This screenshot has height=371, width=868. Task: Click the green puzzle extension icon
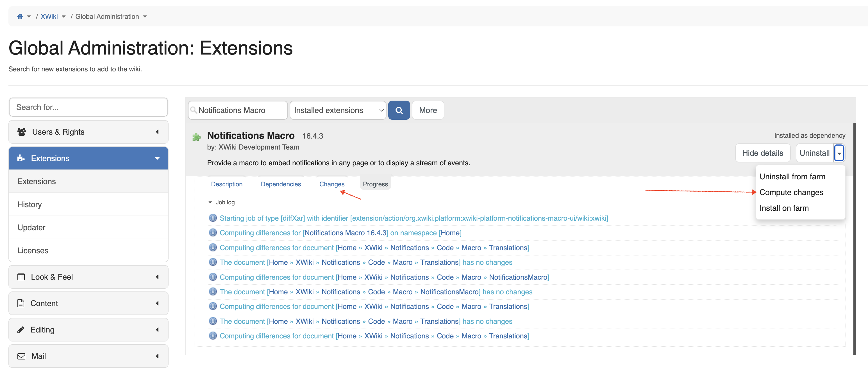coord(196,137)
